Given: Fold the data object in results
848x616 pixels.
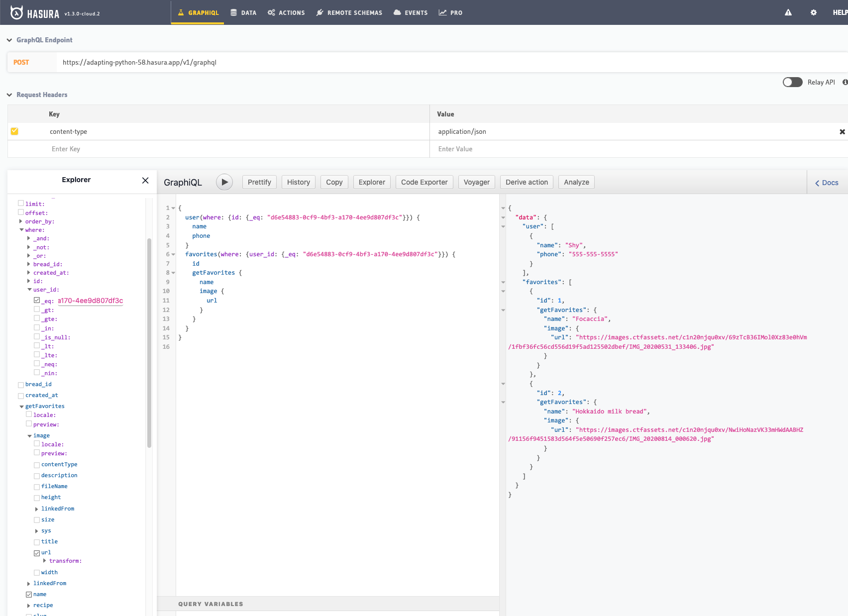Looking at the screenshot, I should (503, 217).
